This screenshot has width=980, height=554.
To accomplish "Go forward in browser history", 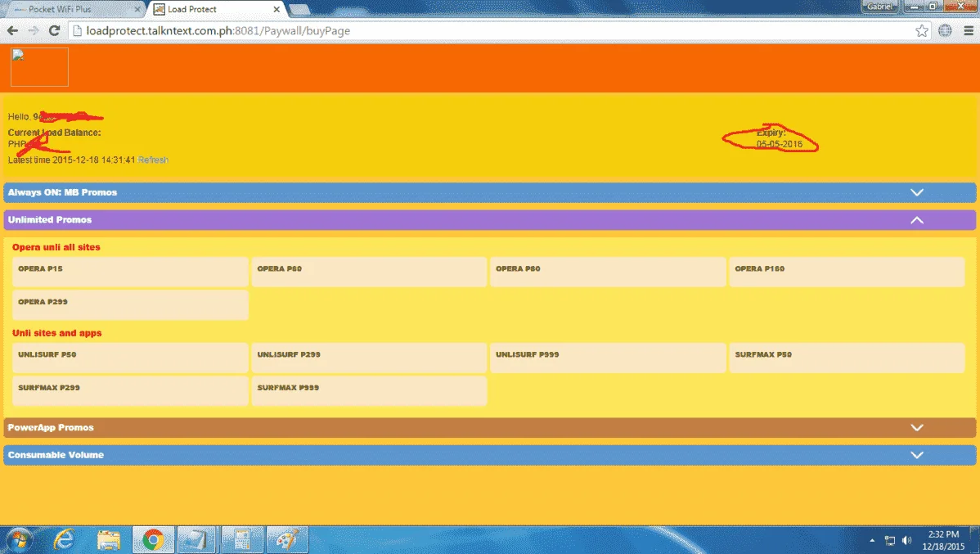I will [x=33, y=30].
